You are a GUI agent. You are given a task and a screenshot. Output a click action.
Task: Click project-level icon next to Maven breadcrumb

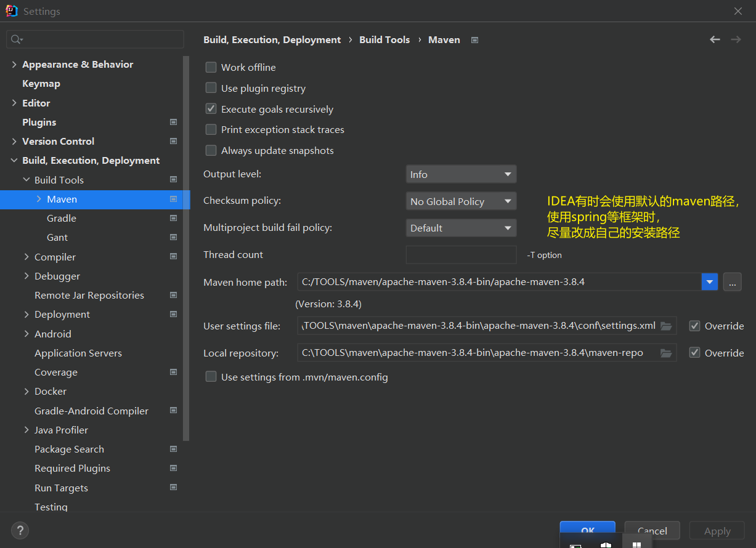tap(474, 40)
